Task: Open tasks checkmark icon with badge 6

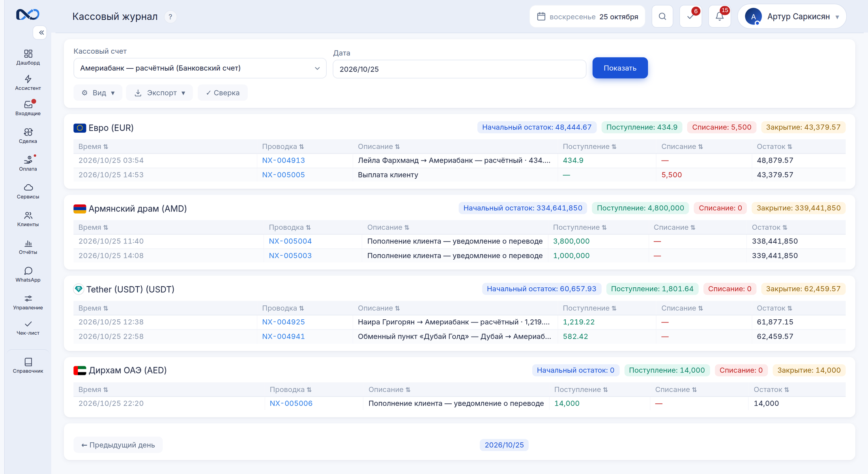Action: coord(691,17)
